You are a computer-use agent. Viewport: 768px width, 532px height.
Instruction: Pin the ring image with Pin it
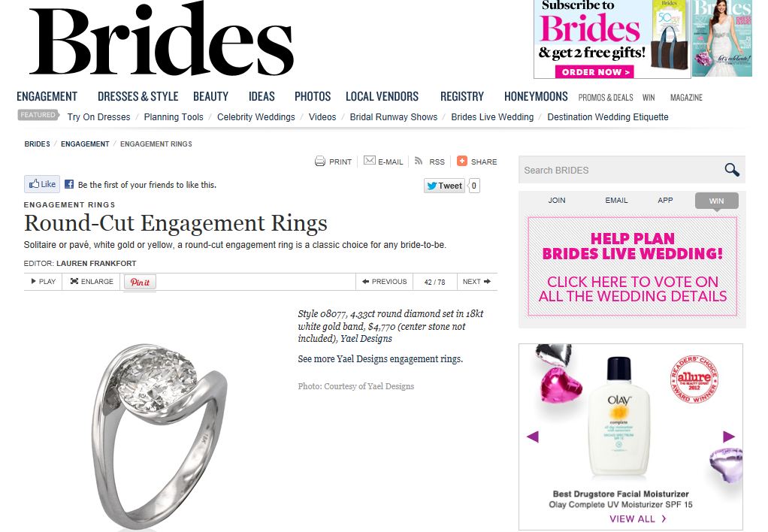(x=140, y=283)
